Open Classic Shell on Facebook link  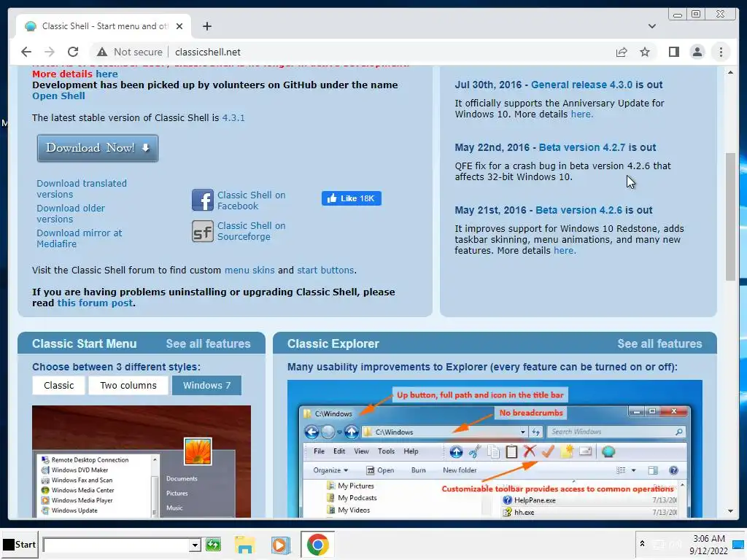[x=252, y=201]
